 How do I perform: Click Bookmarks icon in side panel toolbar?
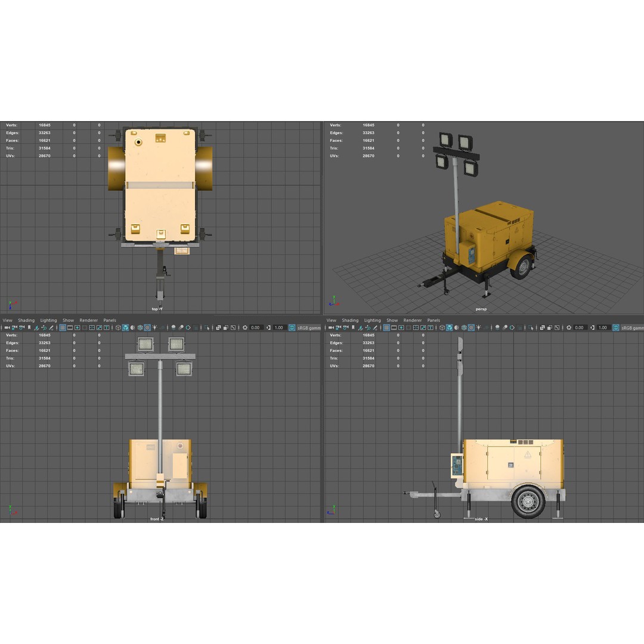[x=353, y=327]
